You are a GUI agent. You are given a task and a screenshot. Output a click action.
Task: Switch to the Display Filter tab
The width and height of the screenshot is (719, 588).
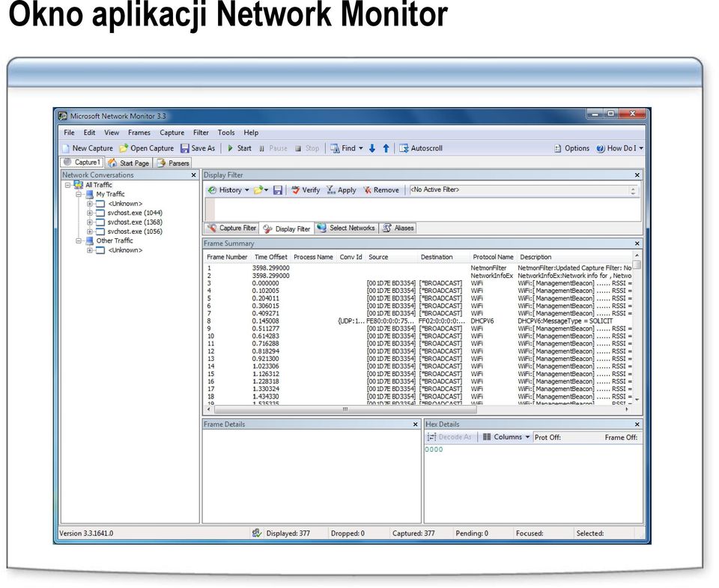coord(287,228)
